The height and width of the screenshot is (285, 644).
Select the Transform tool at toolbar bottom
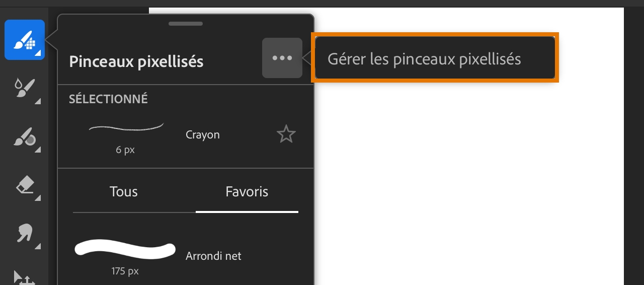23,278
